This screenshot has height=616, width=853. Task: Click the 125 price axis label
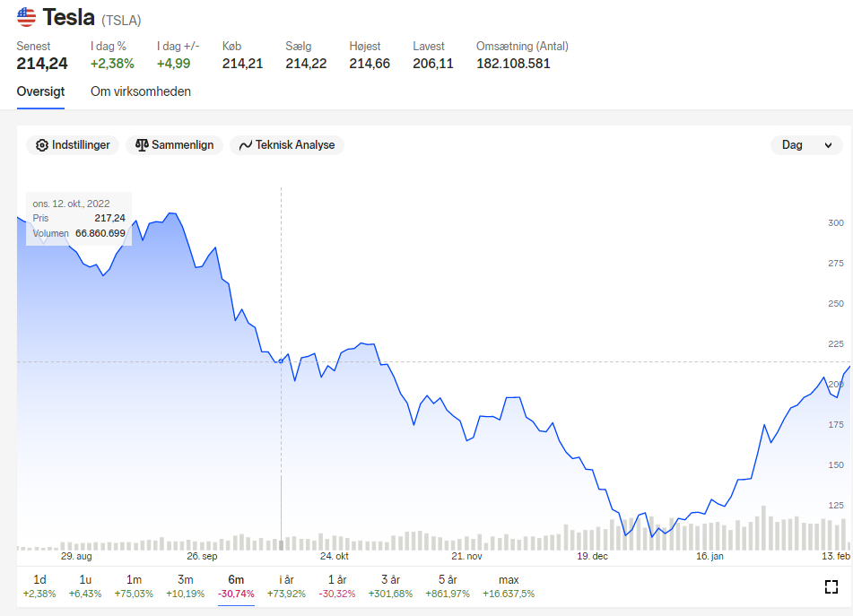[836, 505]
